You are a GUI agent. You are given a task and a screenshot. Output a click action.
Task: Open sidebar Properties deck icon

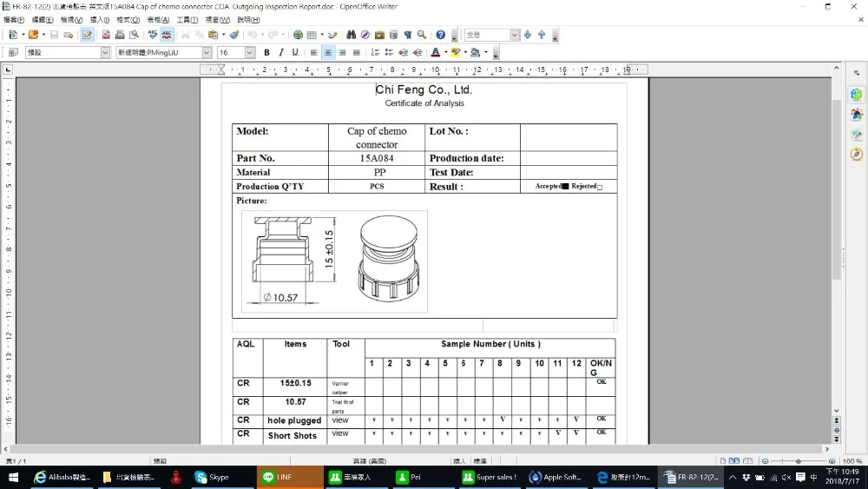(857, 94)
